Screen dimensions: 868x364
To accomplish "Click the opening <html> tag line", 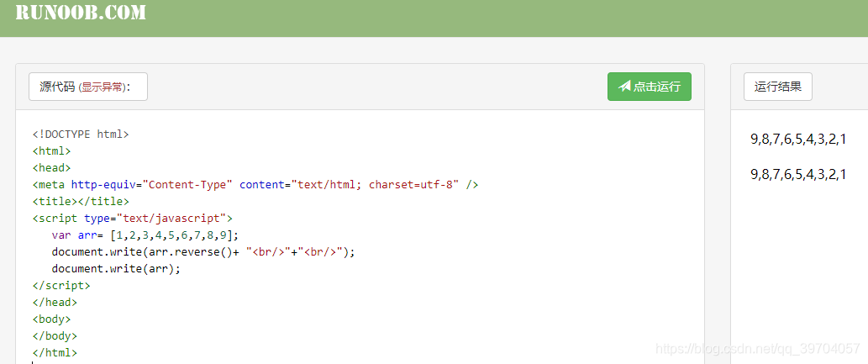I will (x=51, y=150).
